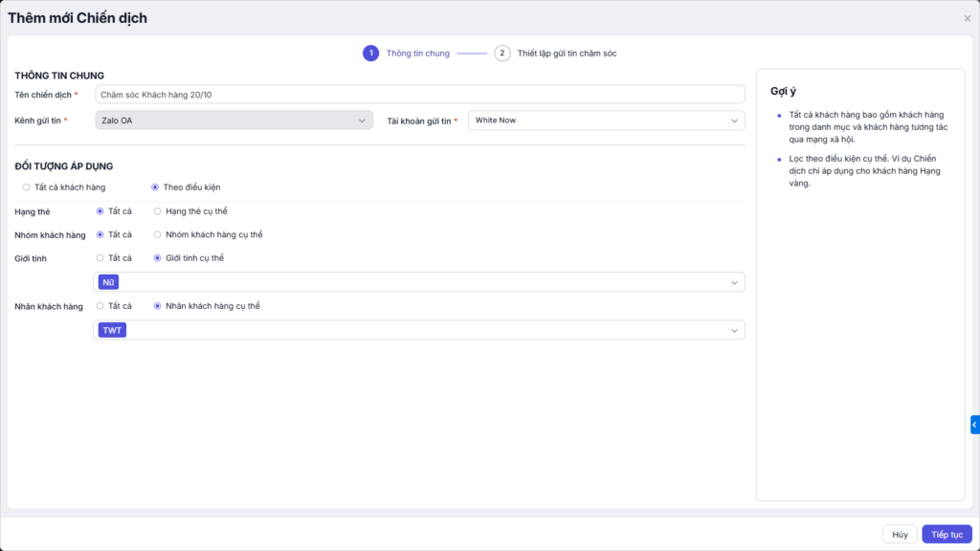This screenshot has height=551, width=980.
Task: Expand the gender dropdown showing Nữ
Action: (734, 282)
